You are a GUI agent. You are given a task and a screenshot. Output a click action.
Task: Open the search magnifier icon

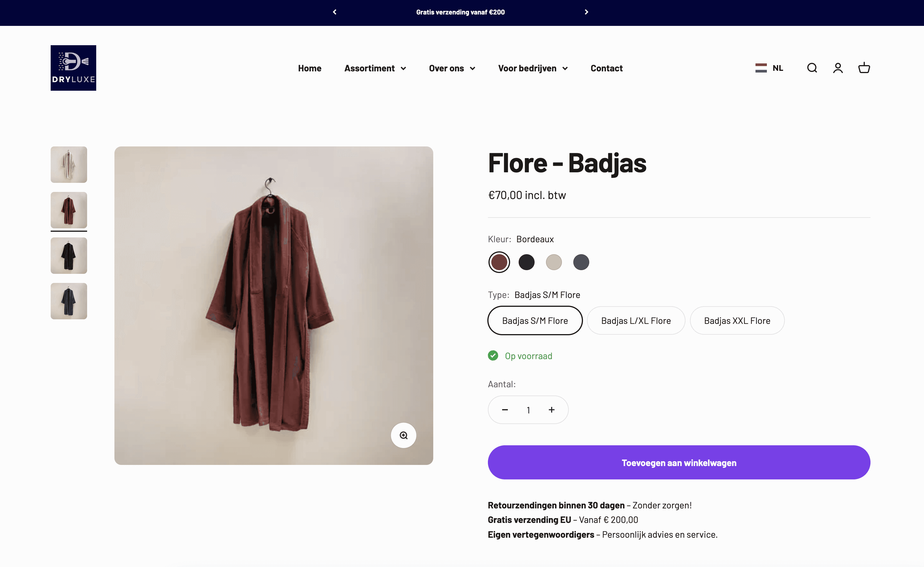point(812,68)
